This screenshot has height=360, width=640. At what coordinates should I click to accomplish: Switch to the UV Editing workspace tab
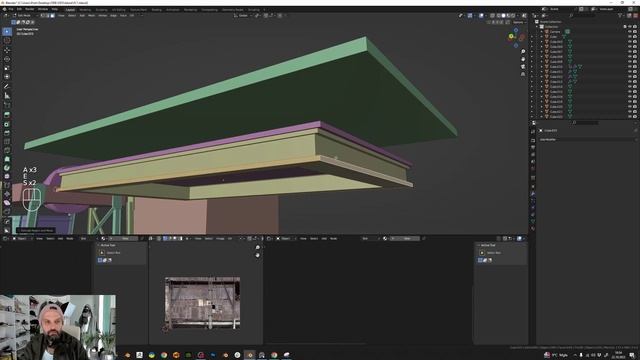click(x=119, y=9)
